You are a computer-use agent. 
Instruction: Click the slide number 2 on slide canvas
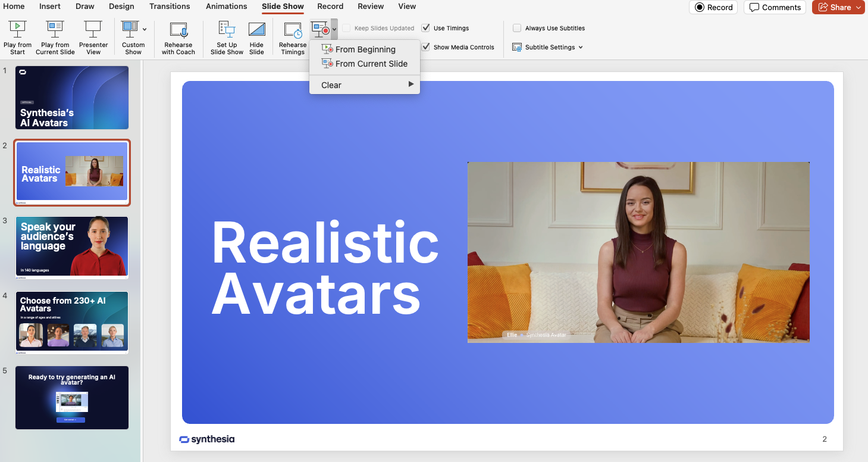825,439
